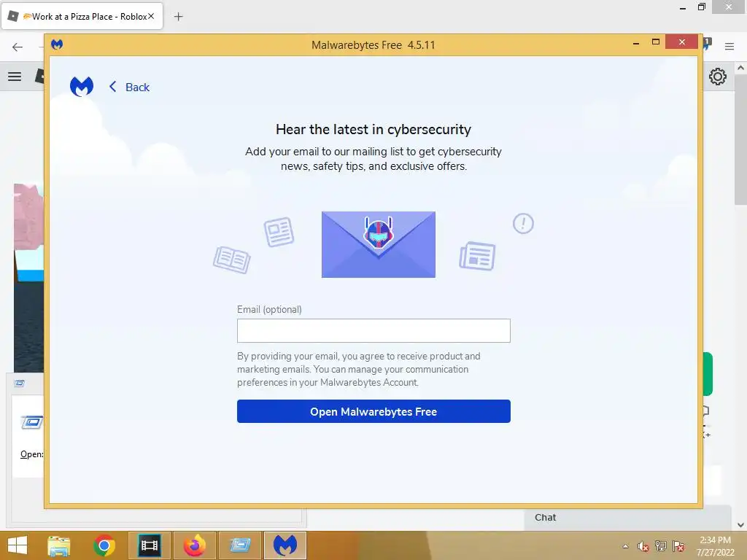Open the Roblox side navigation menu
This screenshot has height=560, width=747.
[x=15, y=76]
